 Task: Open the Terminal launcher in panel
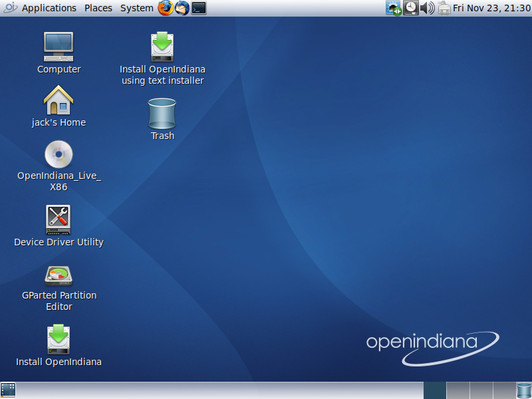pyautogui.click(x=199, y=8)
